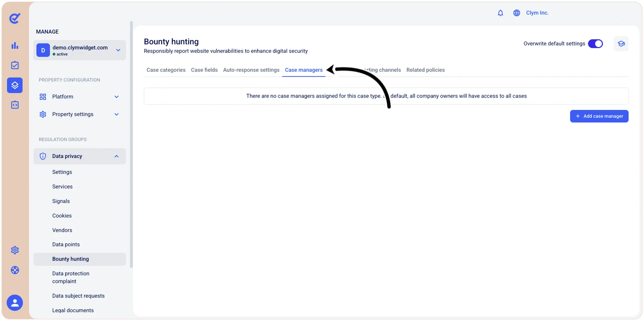Open the graduation cap tutorial icon
The height and width of the screenshot is (321, 644).
pos(621,44)
